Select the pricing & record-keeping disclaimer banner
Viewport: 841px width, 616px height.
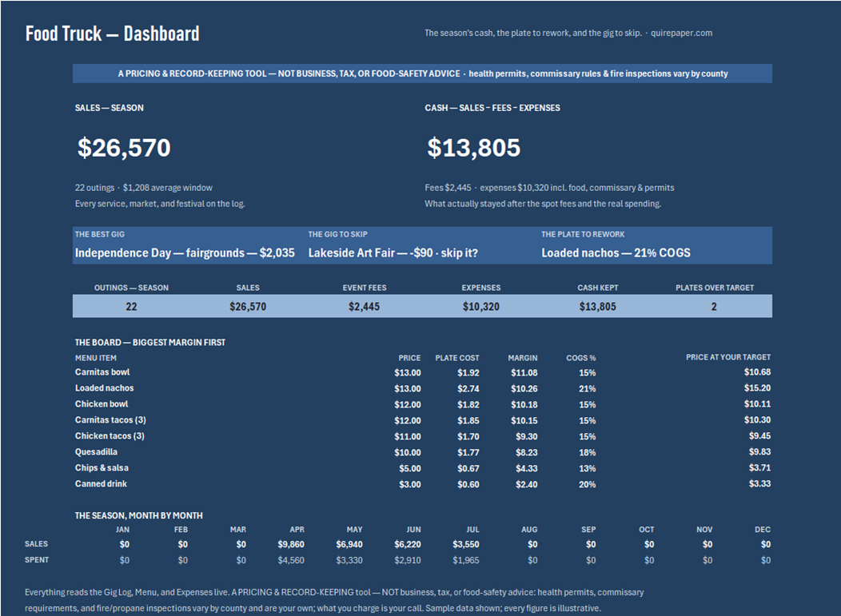(x=422, y=74)
